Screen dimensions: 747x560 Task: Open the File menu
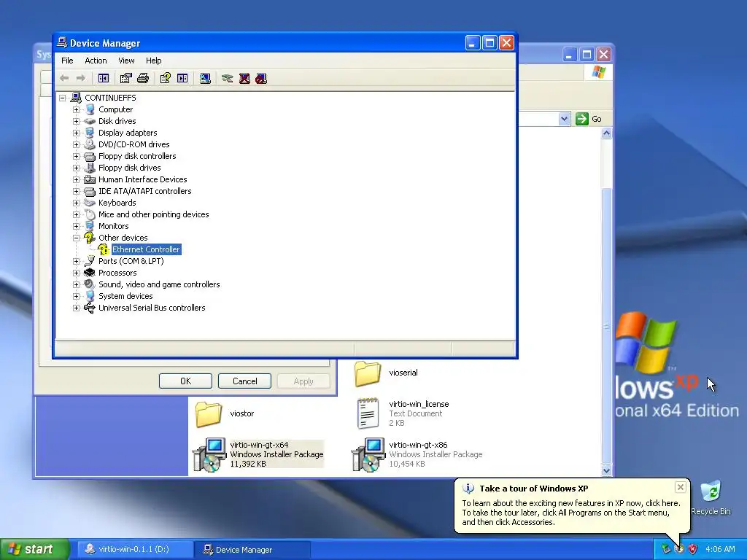click(x=67, y=61)
